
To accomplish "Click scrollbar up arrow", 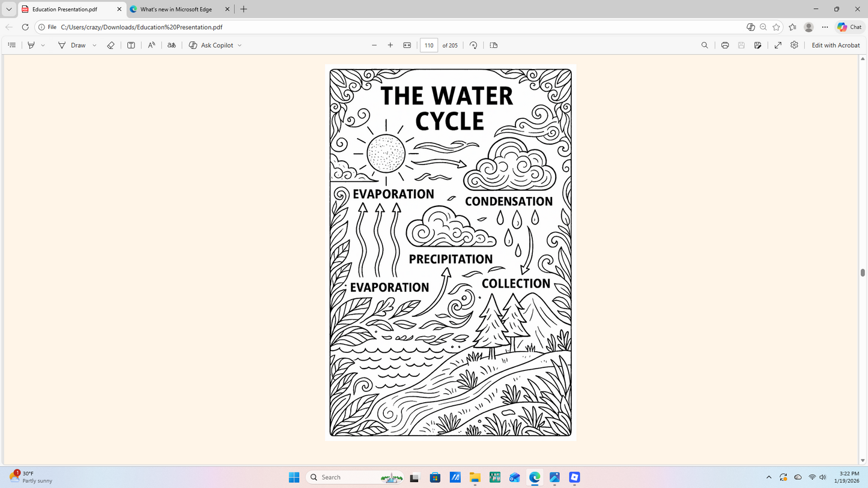I will [863, 59].
